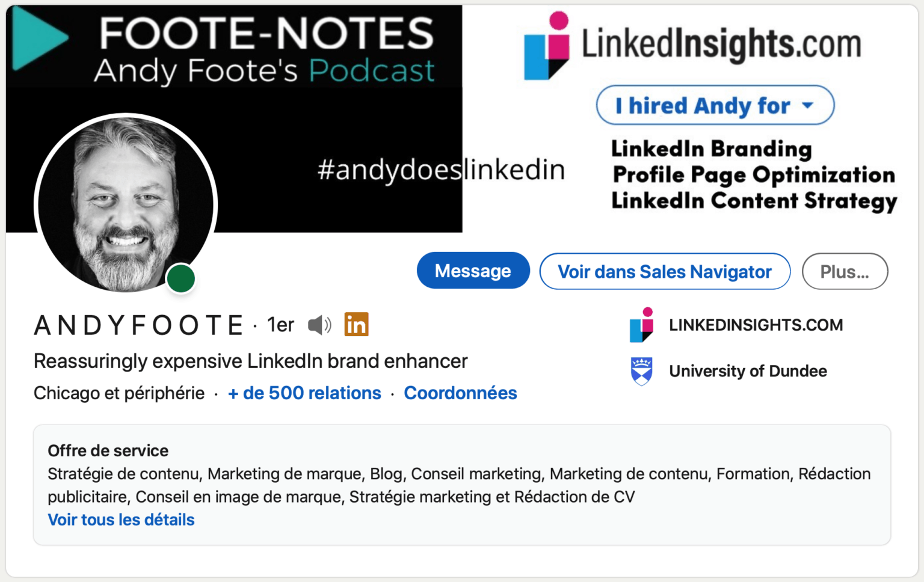
Task: Expand the Plus... options menu
Action: coord(845,271)
